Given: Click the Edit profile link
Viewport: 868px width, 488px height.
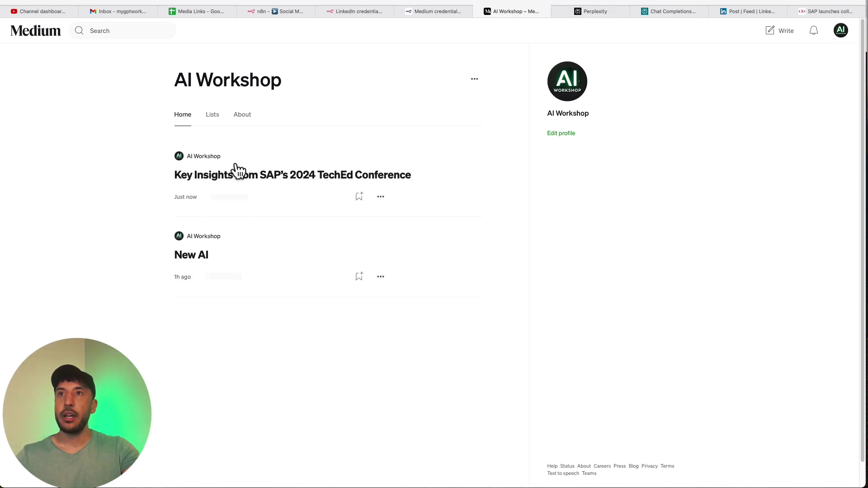Looking at the screenshot, I should pos(561,133).
